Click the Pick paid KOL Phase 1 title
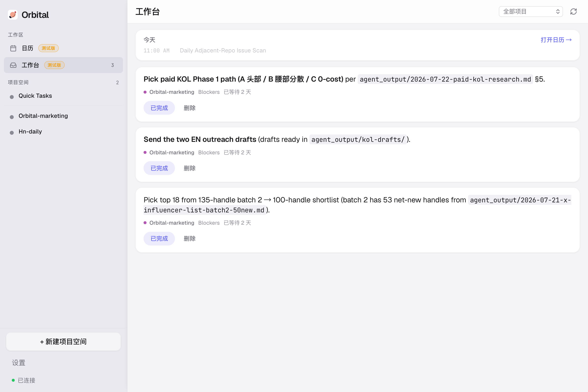The image size is (588, 392). [x=244, y=79]
